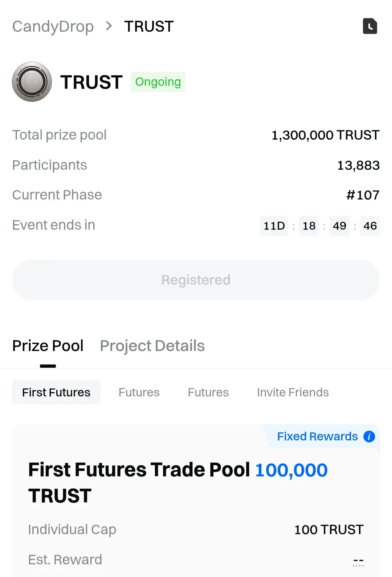Open the Invite Friends tab
392x577 pixels.
[293, 392]
